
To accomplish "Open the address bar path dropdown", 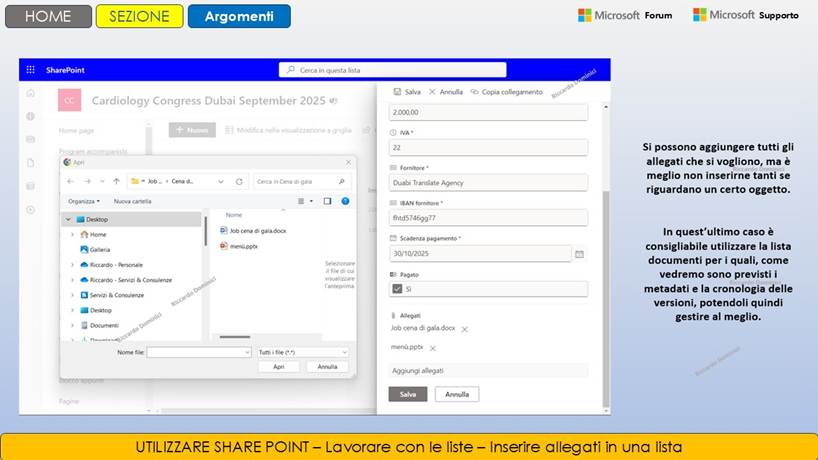I will point(221,181).
